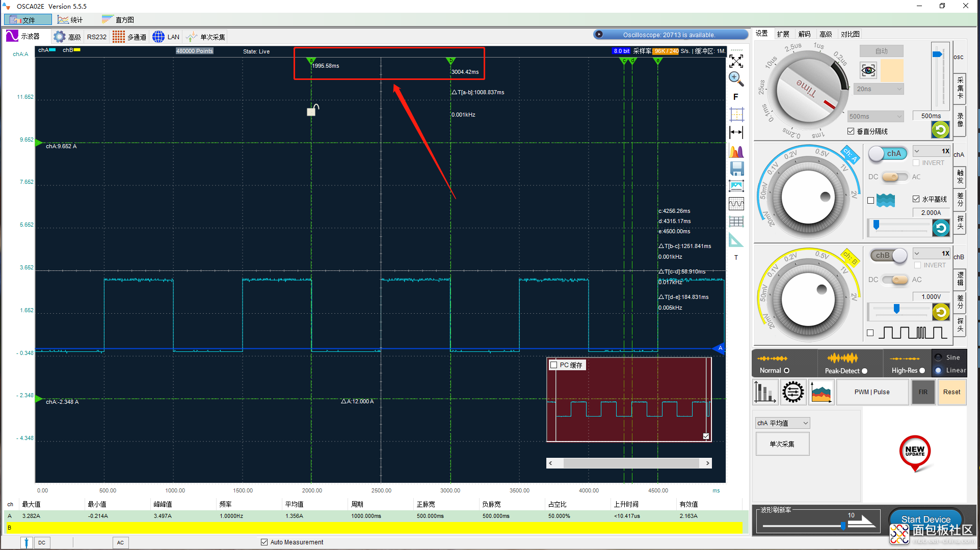
Task: Open the 20ns dropdown
Action: [879, 89]
